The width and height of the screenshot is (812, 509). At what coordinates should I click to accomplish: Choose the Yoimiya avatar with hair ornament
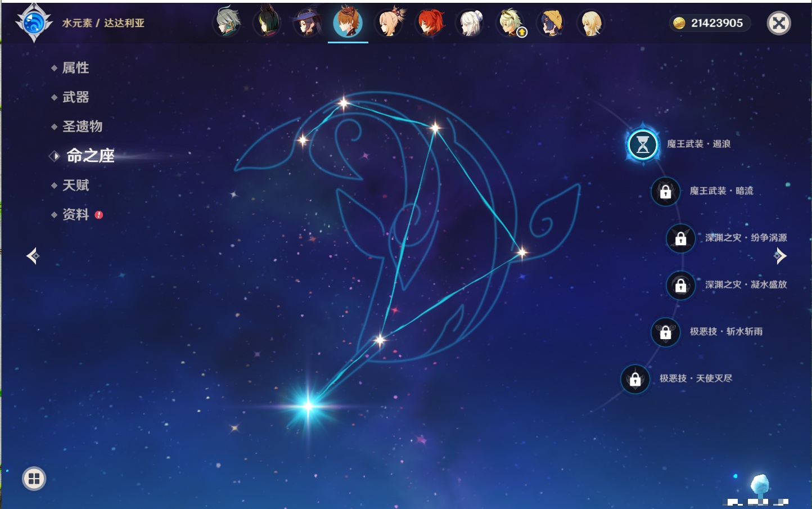point(389,22)
